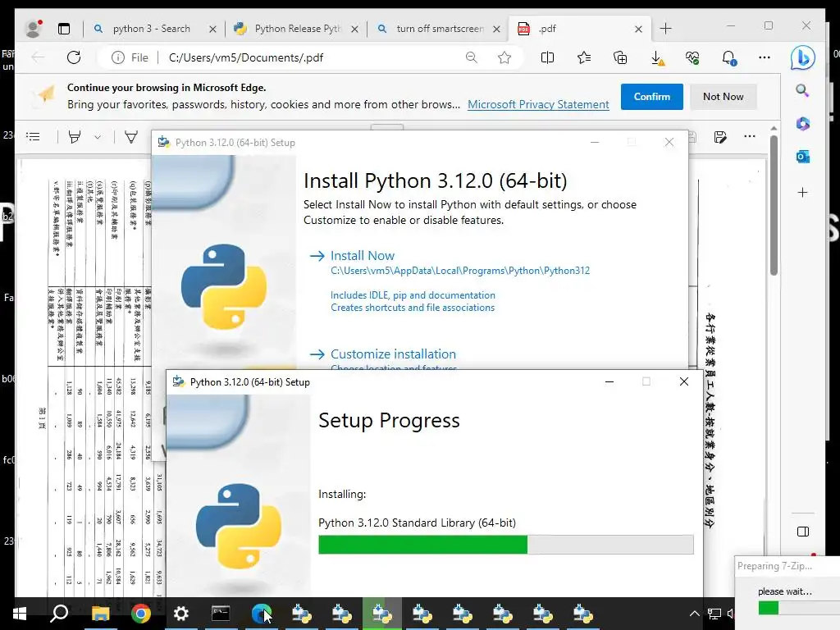This screenshot has height=630, width=840.
Task: Close the 'turn off smartscreen' tab
Action: tap(496, 29)
